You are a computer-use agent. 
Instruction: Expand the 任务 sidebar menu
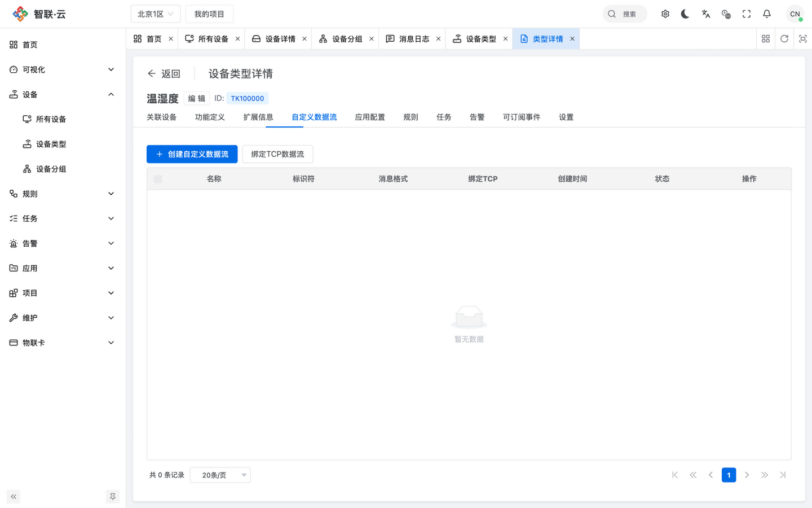pos(63,218)
